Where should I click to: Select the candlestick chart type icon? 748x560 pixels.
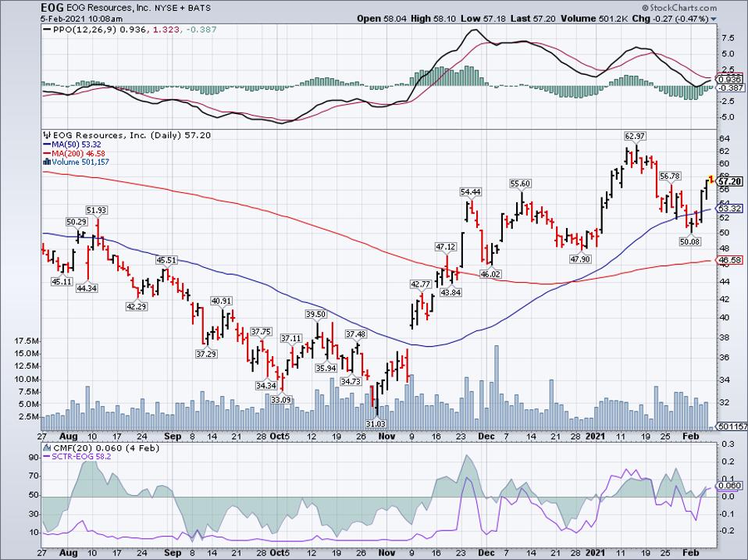(45, 135)
